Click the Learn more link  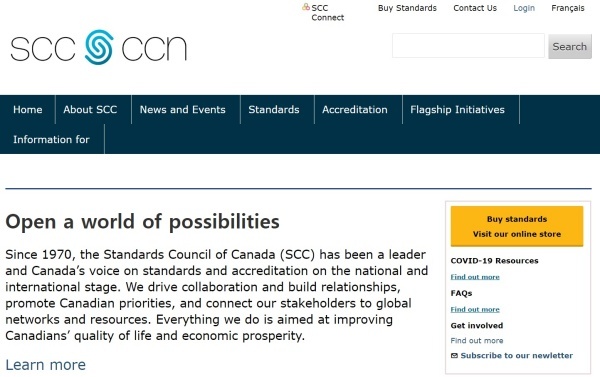click(x=46, y=365)
